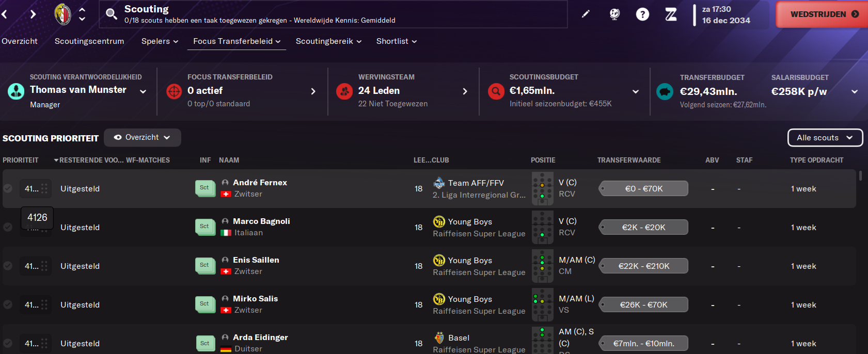This screenshot has height=354, width=868.
Task: Click the Wedstrijden continue button
Action: pyautogui.click(x=822, y=14)
